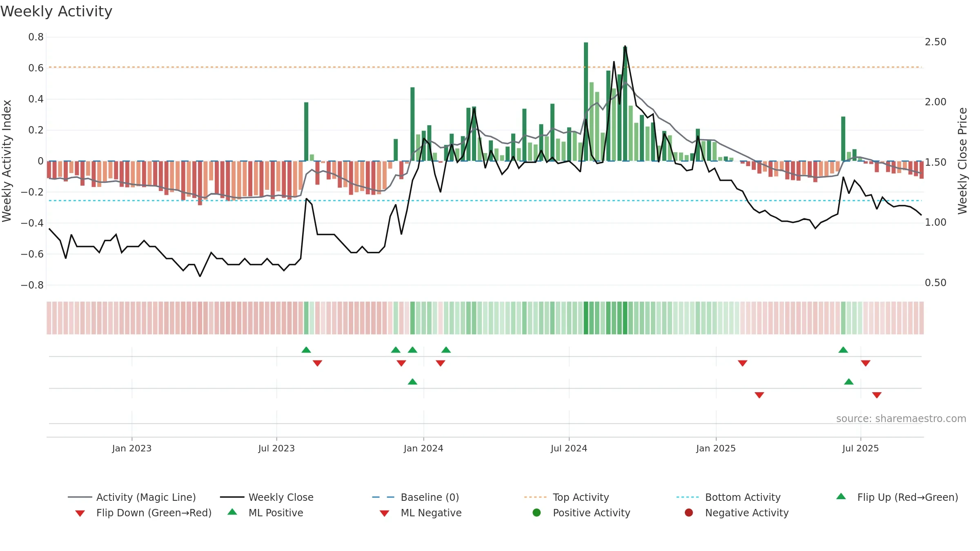Click the Jul 2023 axis label
Screen dimensions: 980x551
[x=276, y=448]
